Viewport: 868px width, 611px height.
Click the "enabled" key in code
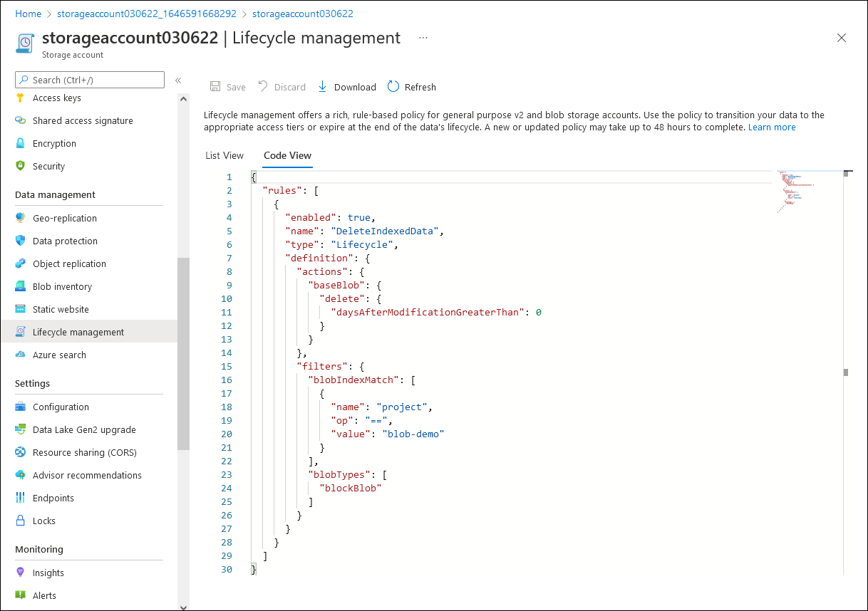click(311, 218)
